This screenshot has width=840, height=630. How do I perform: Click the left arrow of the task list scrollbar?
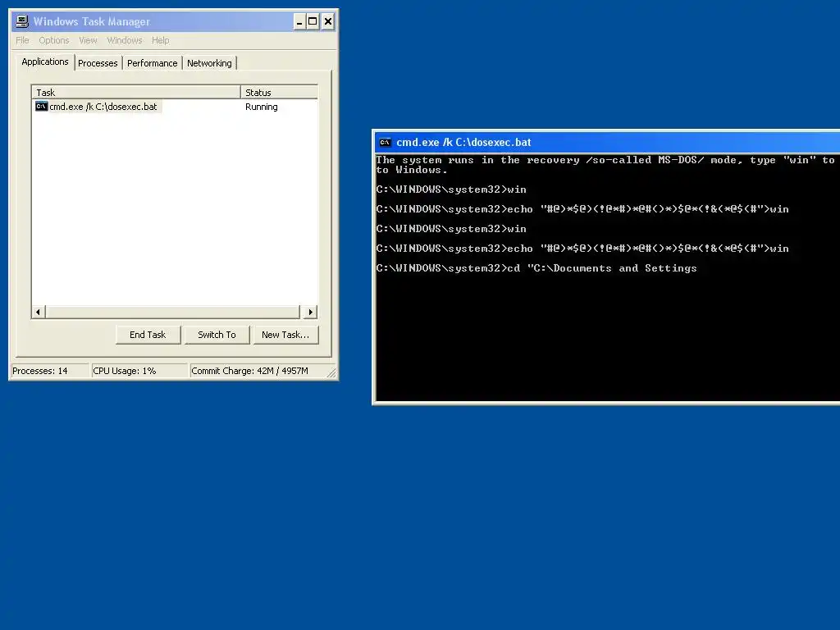point(38,312)
